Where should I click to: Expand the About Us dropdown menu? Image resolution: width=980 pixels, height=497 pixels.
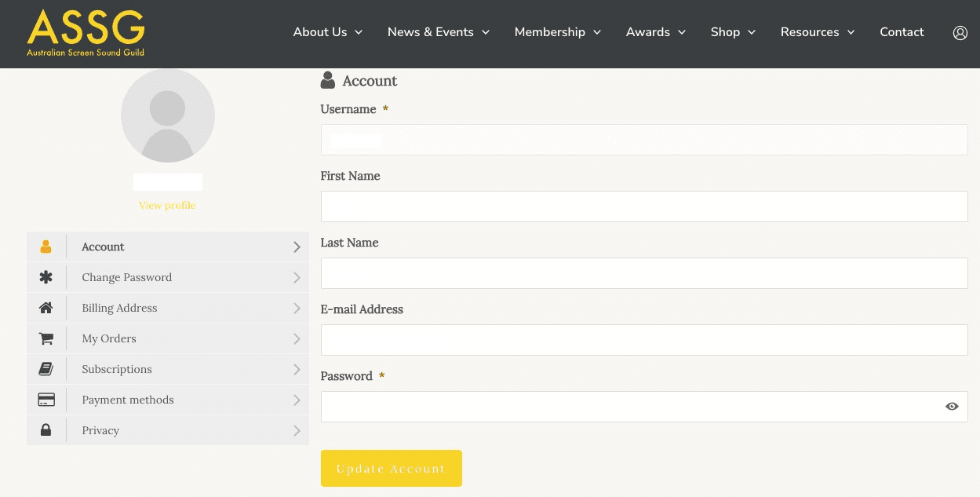[327, 32]
